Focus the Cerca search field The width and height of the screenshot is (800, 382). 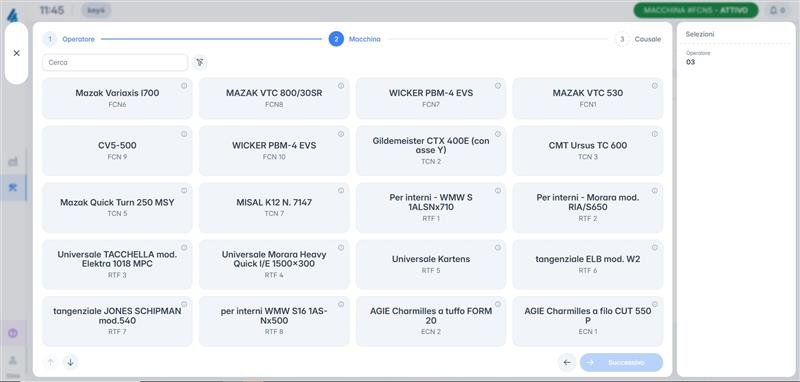pyautogui.click(x=115, y=62)
